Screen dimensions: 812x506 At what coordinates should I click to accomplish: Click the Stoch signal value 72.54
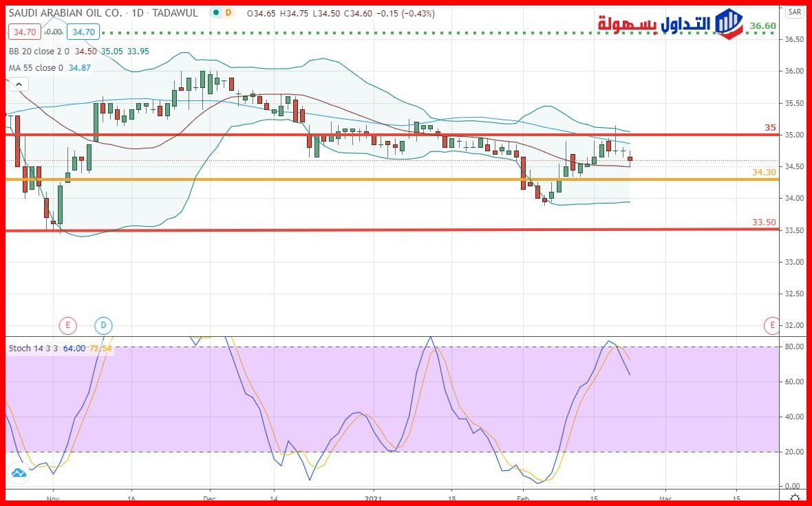[100, 348]
